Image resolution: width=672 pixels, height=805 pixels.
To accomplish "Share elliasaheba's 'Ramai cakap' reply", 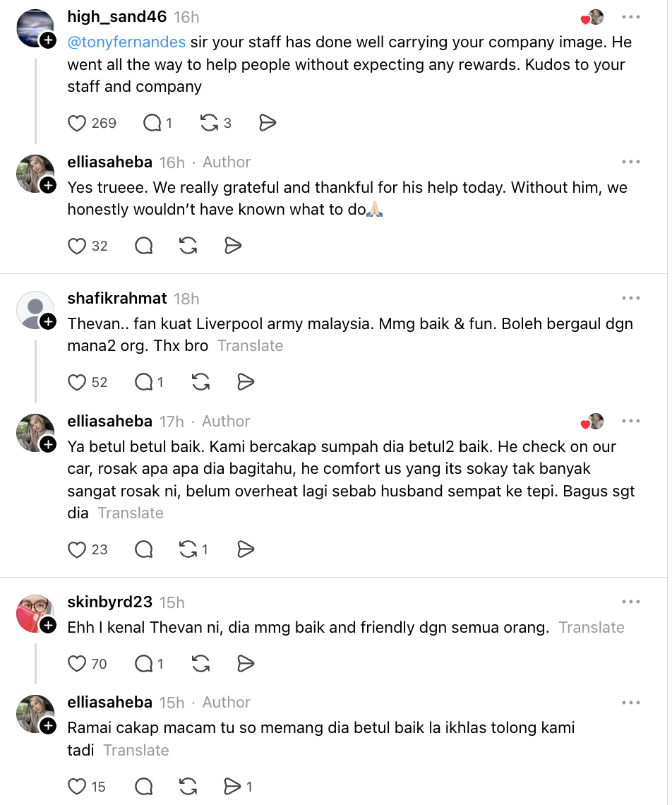I will click(x=232, y=786).
